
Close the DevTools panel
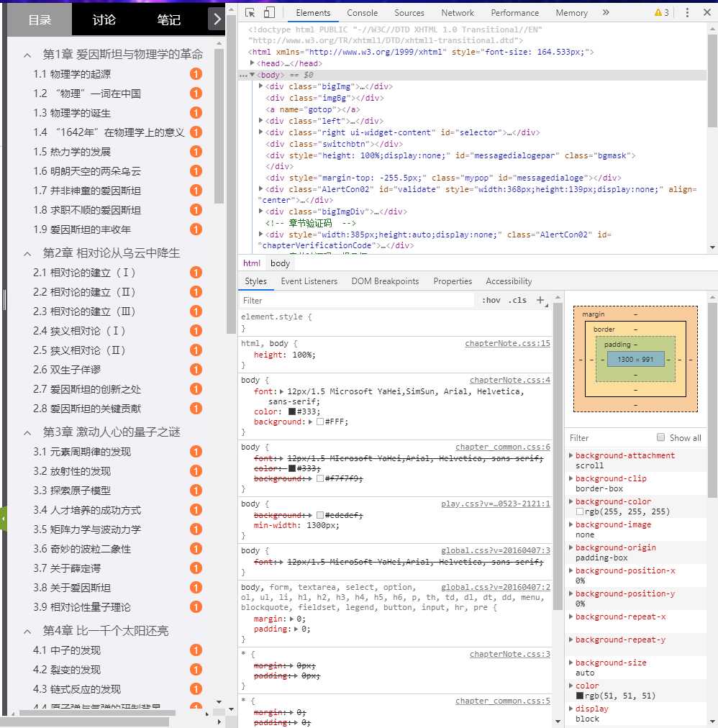pyautogui.click(x=707, y=12)
